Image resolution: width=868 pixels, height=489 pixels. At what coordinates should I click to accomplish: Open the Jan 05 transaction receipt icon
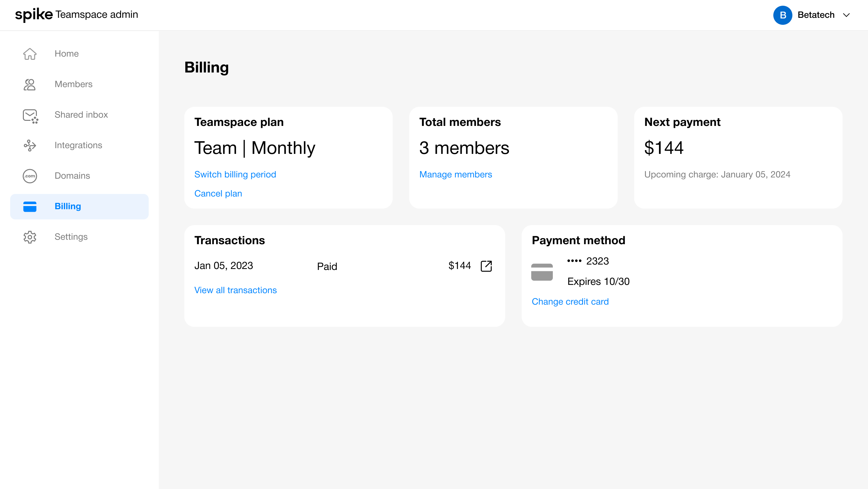[486, 266]
